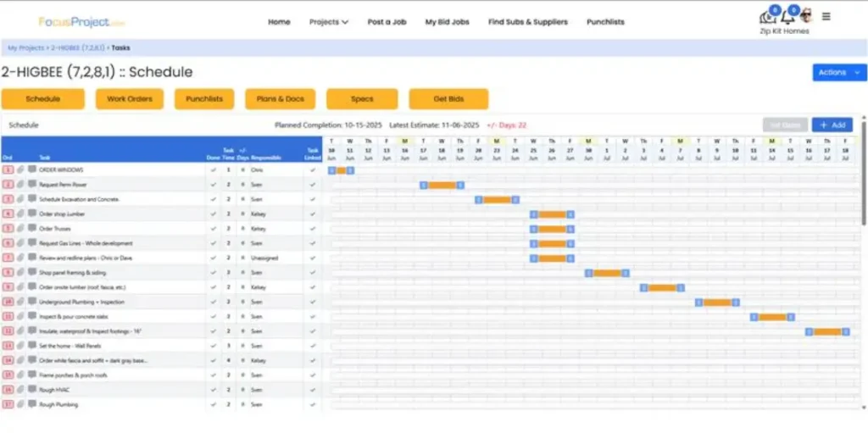
Task: Toggle Task Linked check for Underground Plumbing row
Action: click(313, 302)
